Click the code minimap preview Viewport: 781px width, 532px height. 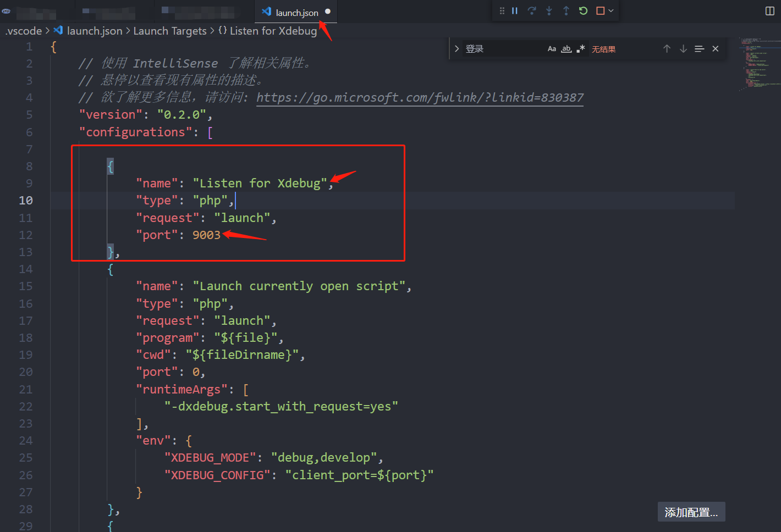point(759,63)
